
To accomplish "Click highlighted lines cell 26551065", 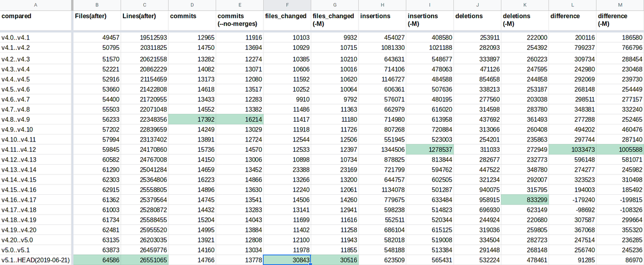I will [144, 260].
